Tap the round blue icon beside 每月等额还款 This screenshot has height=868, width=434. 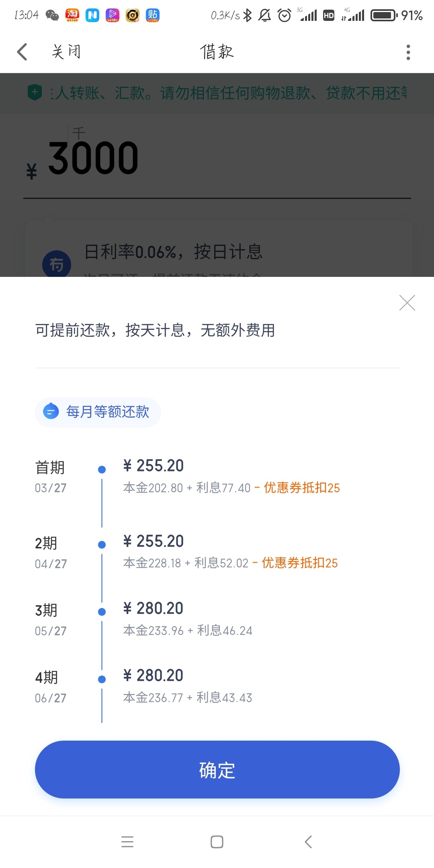[x=51, y=411]
